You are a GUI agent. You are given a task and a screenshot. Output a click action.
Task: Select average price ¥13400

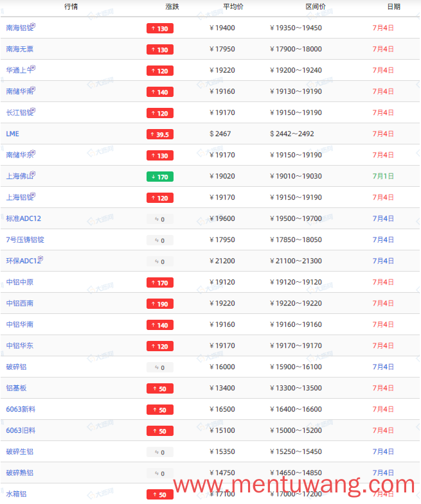point(222,388)
